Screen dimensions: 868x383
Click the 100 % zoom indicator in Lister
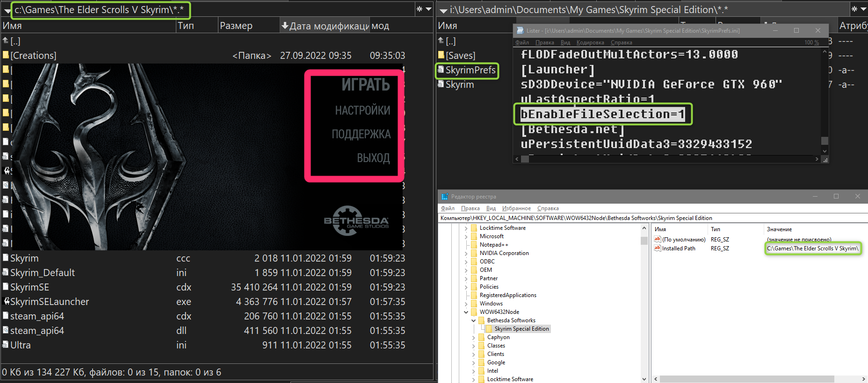(x=811, y=43)
